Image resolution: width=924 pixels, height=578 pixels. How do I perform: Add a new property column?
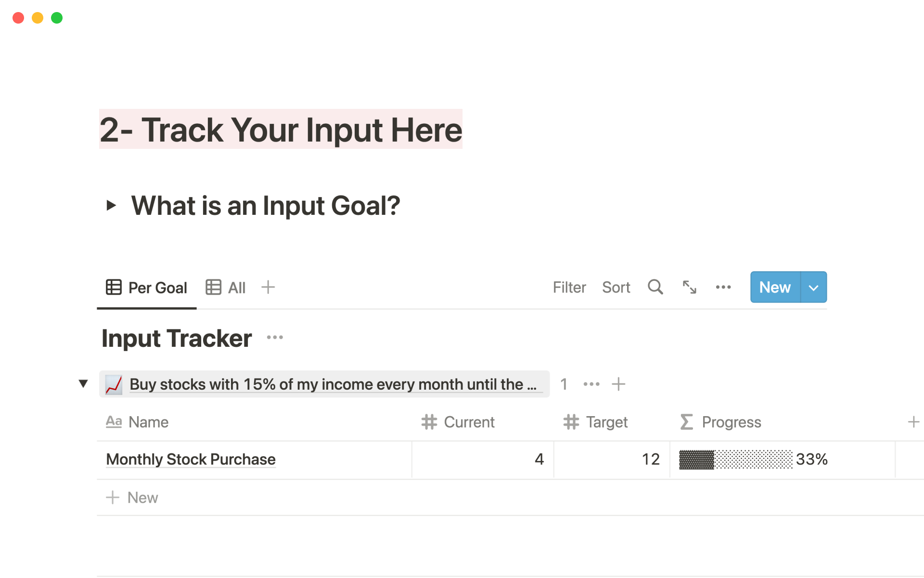click(913, 422)
